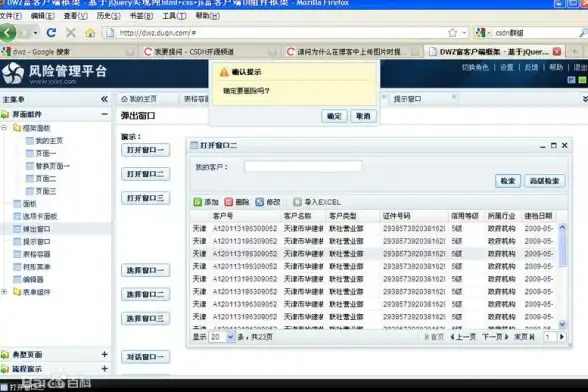The height and width of the screenshot is (392, 588).
Task: Open the 书签(B) menu
Action: (x=141, y=16)
